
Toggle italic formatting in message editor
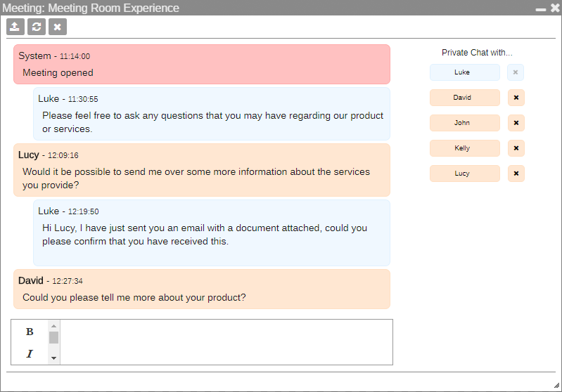(x=30, y=353)
